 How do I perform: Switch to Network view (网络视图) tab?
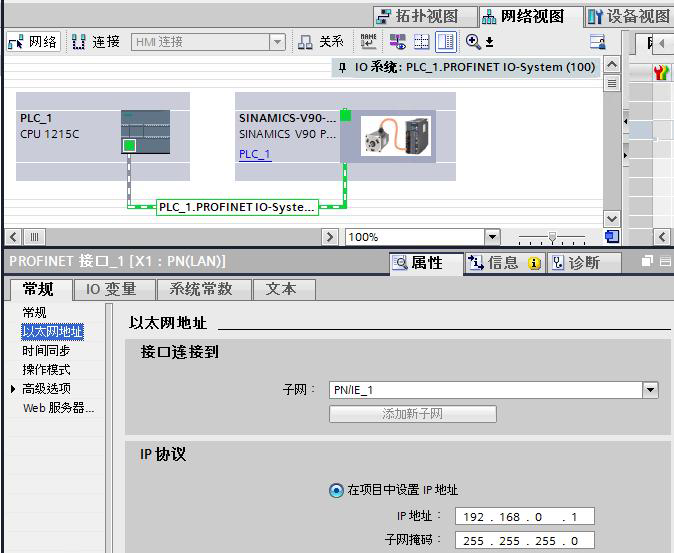(531, 16)
